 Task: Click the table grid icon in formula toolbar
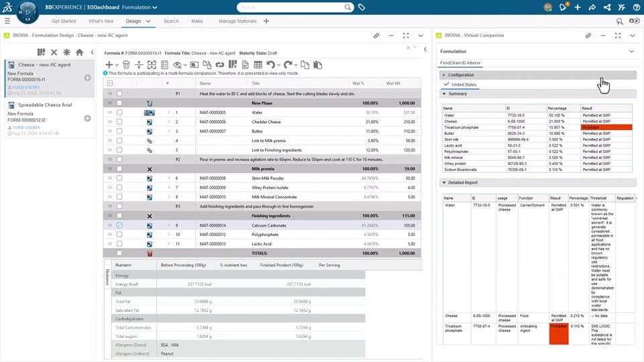(x=258, y=65)
